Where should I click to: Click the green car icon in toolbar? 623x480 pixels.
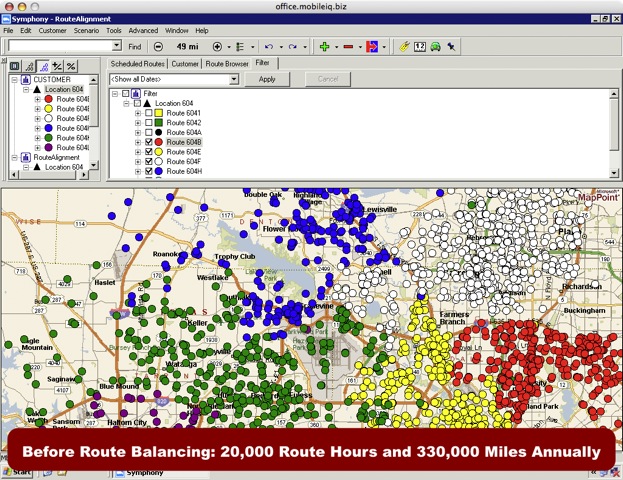[436, 47]
